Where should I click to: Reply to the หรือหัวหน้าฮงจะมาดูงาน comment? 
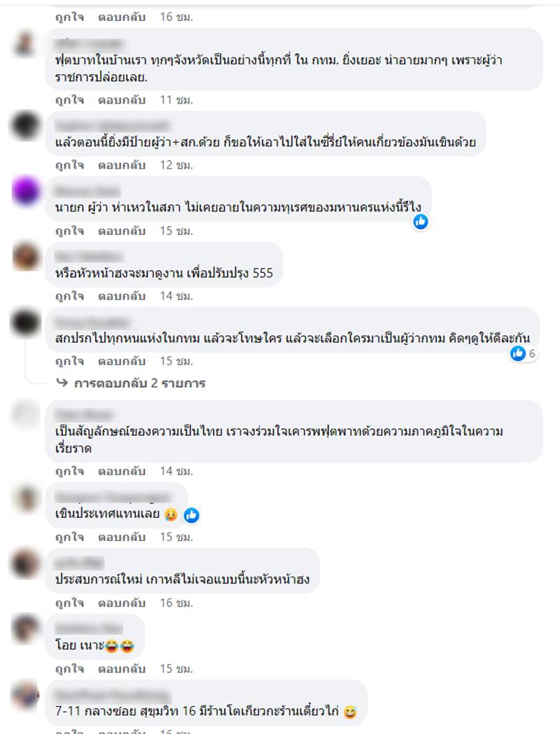(122, 296)
